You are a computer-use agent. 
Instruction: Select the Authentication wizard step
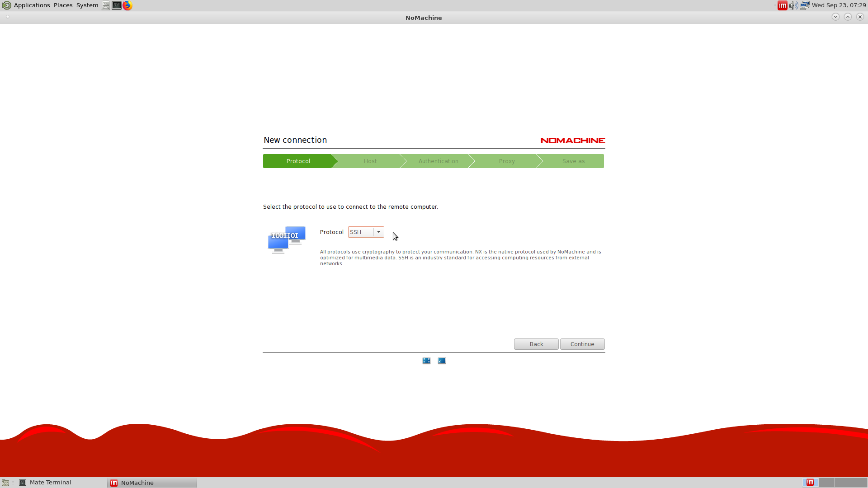pos(438,161)
